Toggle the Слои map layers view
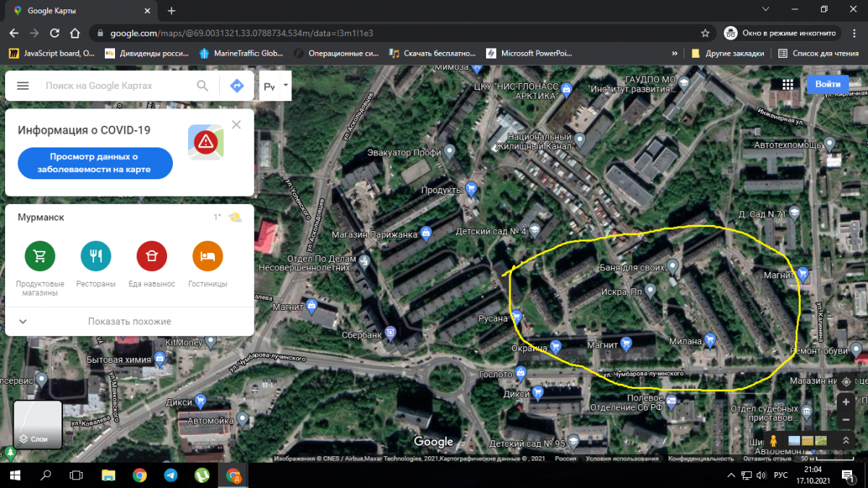The image size is (868, 488). [38, 425]
